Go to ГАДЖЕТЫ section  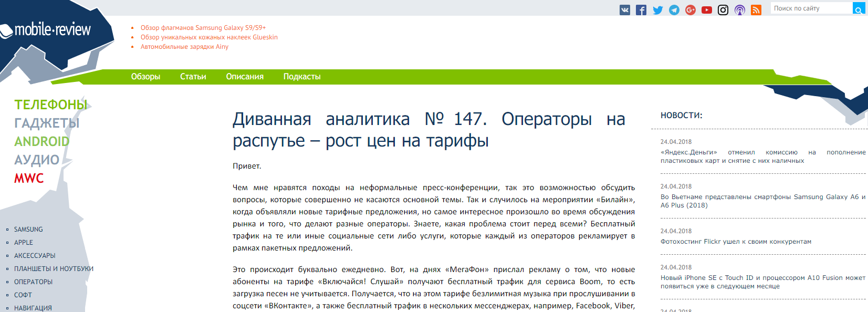[47, 123]
